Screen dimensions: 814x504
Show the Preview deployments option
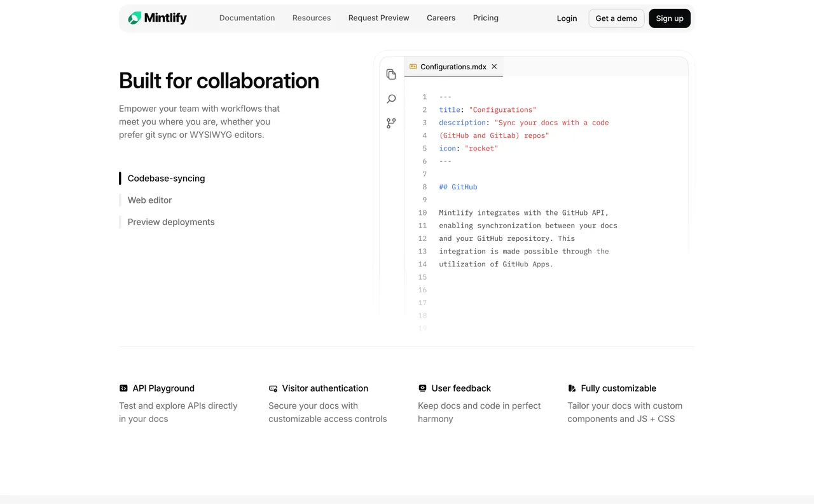pyautogui.click(x=171, y=222)
